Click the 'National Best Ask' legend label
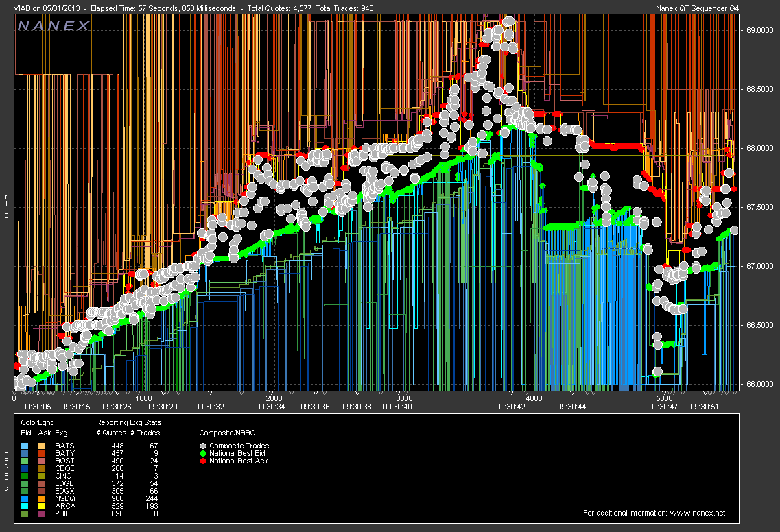 click(238, 461)
